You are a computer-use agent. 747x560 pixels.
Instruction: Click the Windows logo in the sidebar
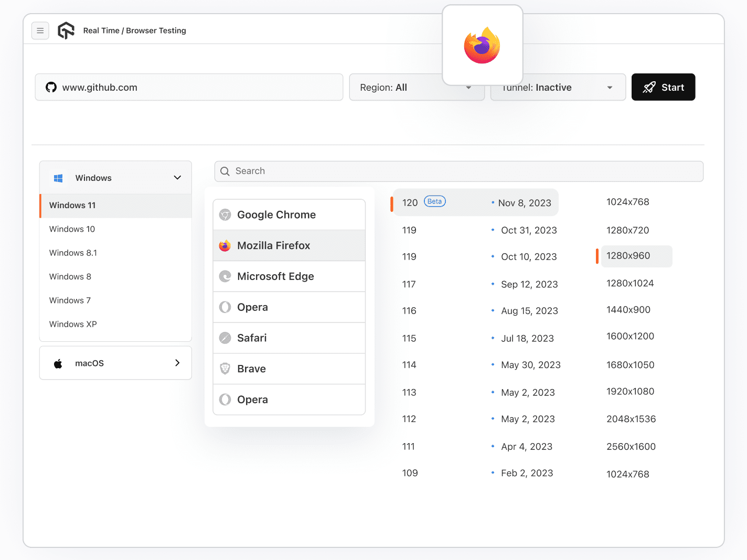click(x=58, y=178)
